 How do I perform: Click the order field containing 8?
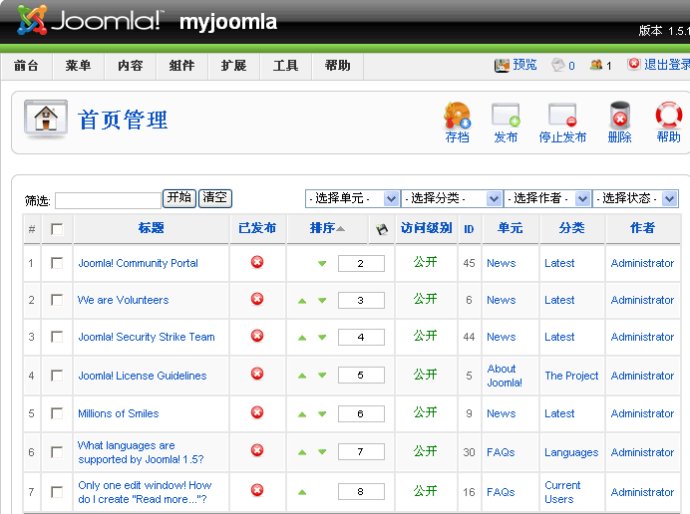pyautogui.click(x=361, y=492)
